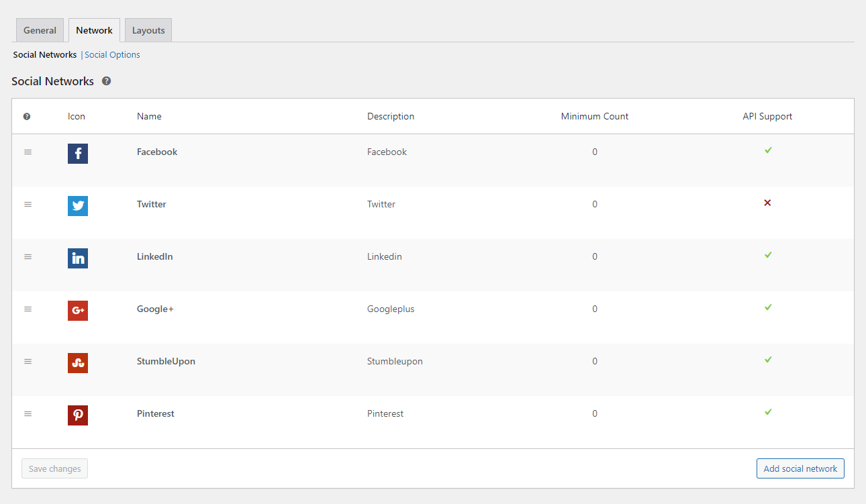866x504 pixels.
Task: Click the Google+ name cell
Action: 155,309
